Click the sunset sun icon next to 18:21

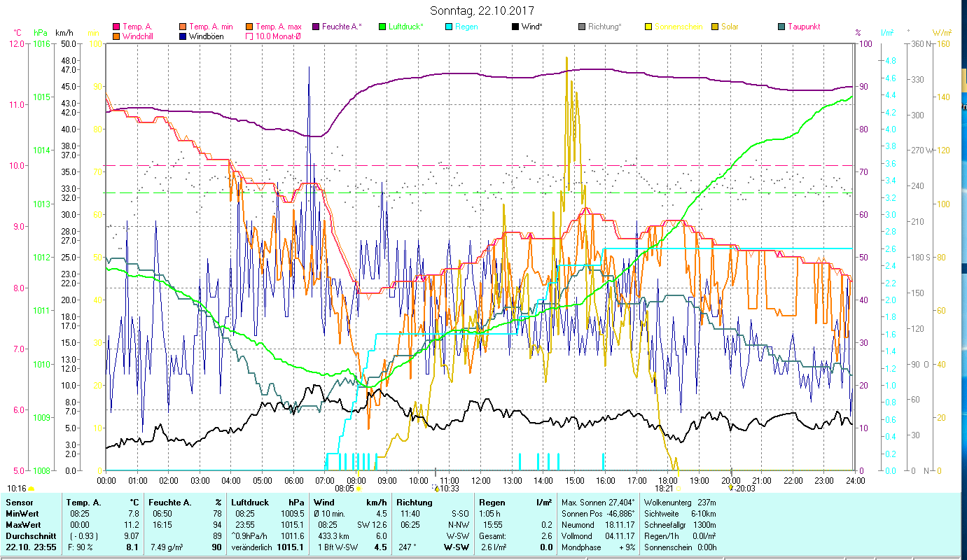[x=677, y=489]
